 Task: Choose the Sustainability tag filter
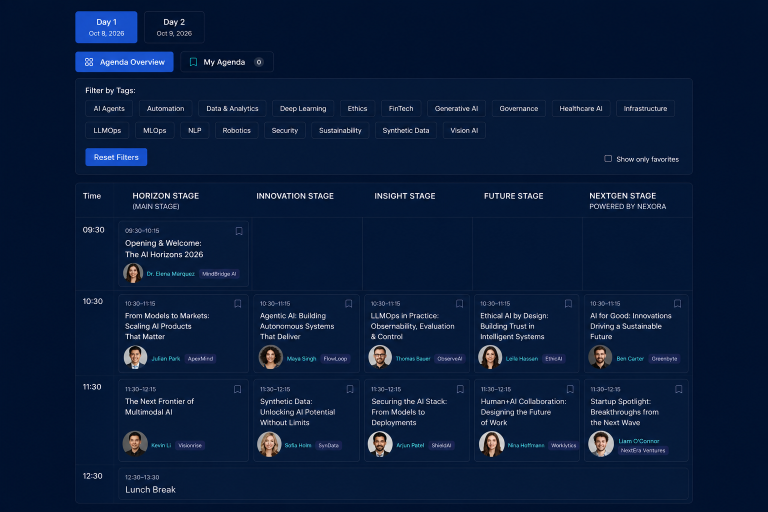pos(340,130)
